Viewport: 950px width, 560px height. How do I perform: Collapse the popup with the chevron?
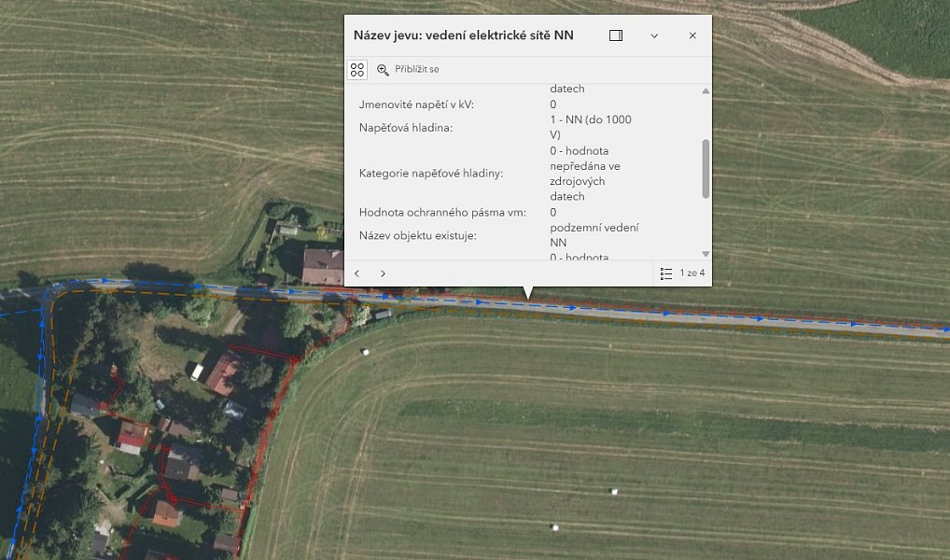click(x=654, y=35)
